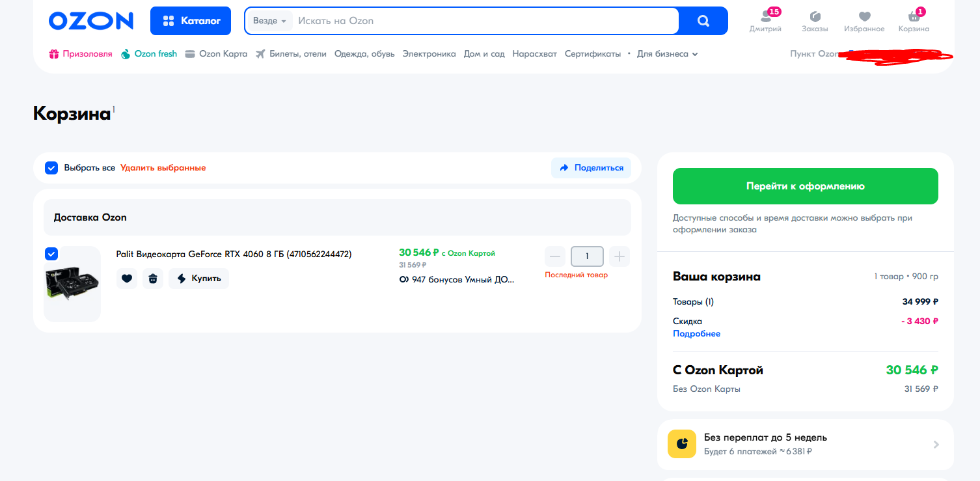Click the - 3 430 ₽ discount value
Screen dimensions: 980x481
click(x=919, y=321)
